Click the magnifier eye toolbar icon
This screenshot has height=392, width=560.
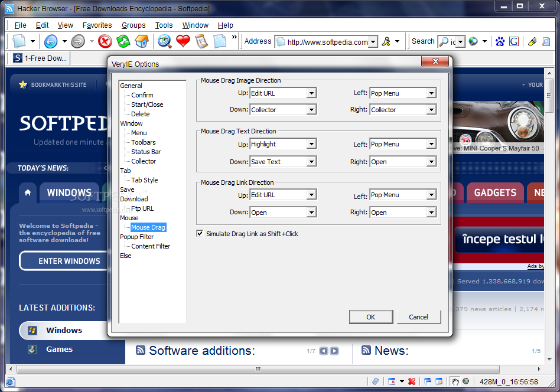pyautogui.click(x=165, y=41)
